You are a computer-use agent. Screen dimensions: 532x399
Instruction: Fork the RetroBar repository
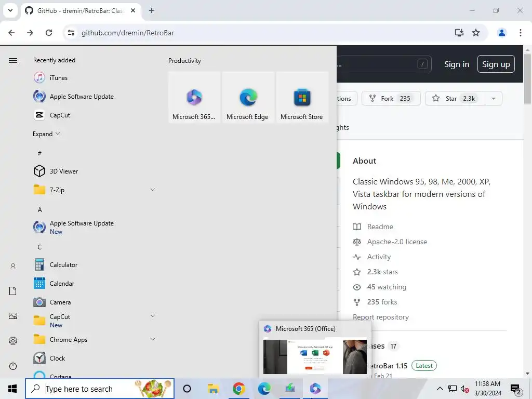point(391,98)
